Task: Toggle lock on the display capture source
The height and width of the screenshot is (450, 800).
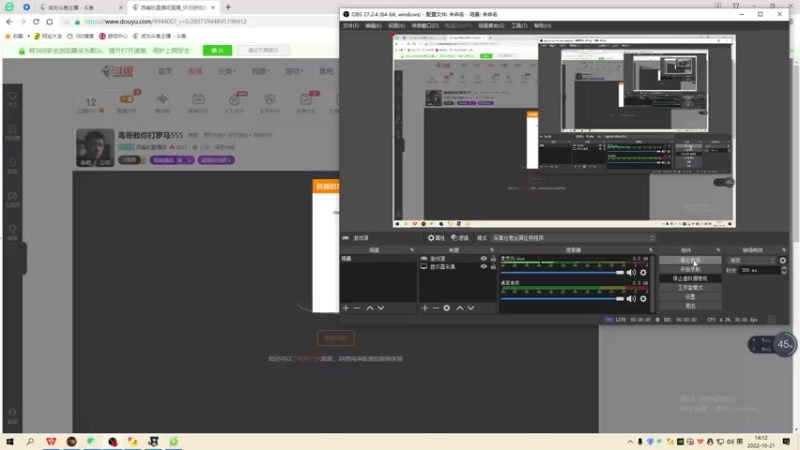Action: 493,267
